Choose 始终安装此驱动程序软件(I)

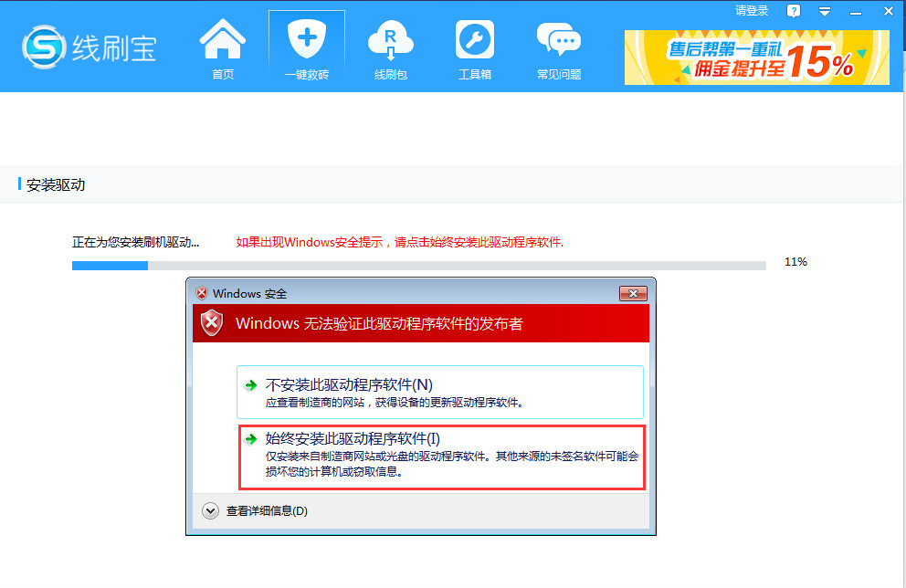[x=442, y=457]
